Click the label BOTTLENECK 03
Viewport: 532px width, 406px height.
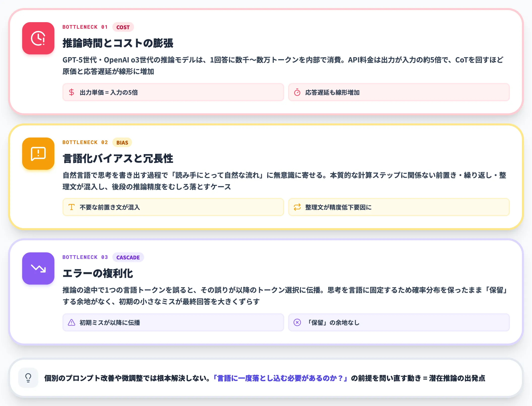(85, 257)
